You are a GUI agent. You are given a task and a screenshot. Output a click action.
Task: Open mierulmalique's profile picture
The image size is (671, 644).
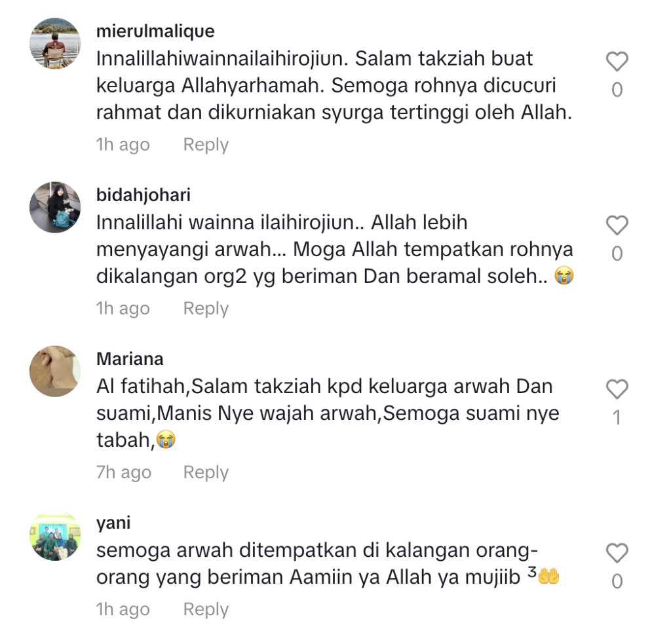pyautogui.click(x=55, y=44)
